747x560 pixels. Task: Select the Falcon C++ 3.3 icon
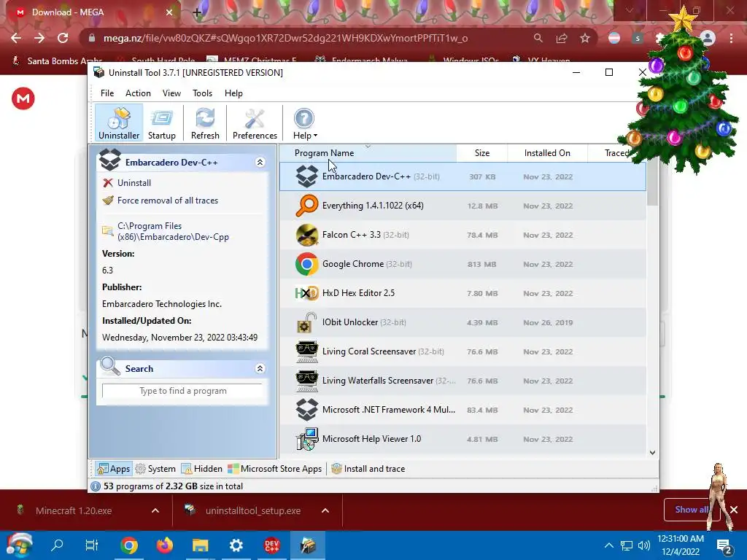click(307, 235)
